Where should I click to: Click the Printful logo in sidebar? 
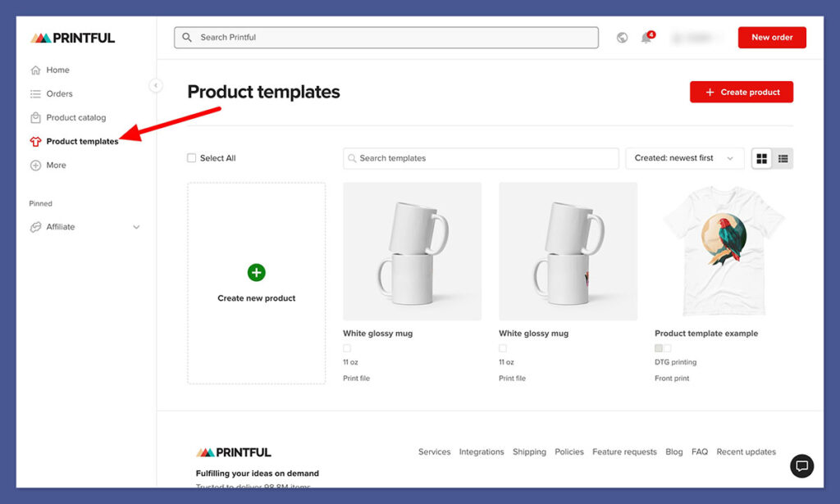(73, 38)
